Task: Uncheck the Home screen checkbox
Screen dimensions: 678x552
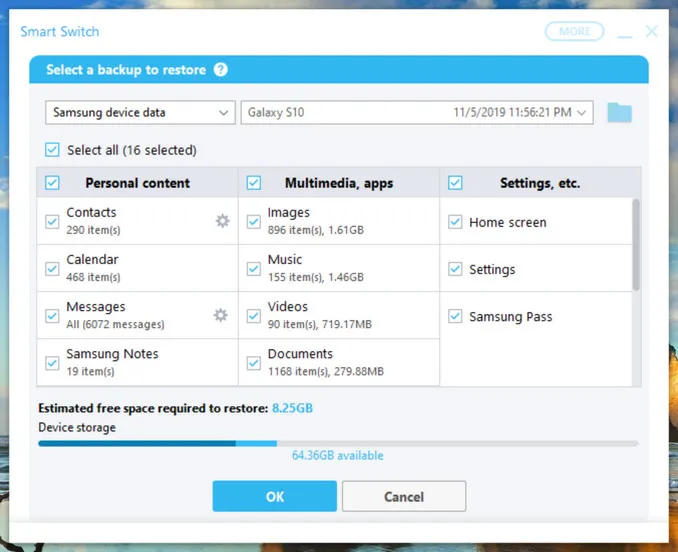Action: coord(455,222)
